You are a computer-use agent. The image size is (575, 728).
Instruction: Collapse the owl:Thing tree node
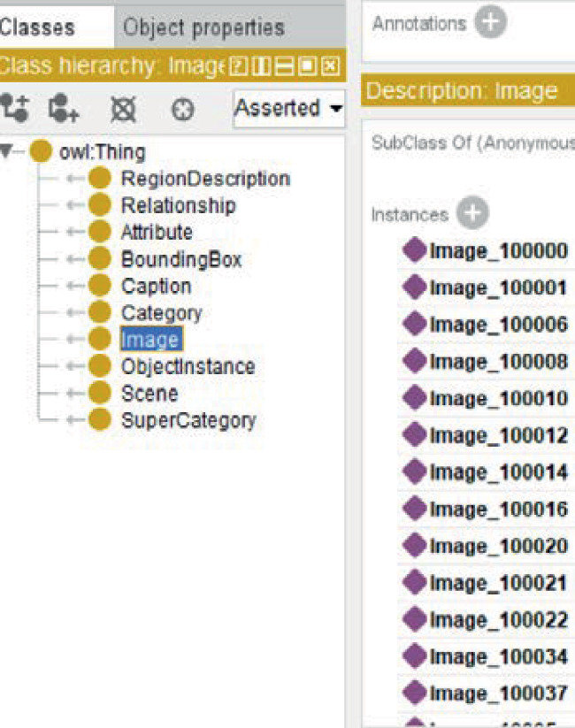pyautogui.click(x=5, y=151)
